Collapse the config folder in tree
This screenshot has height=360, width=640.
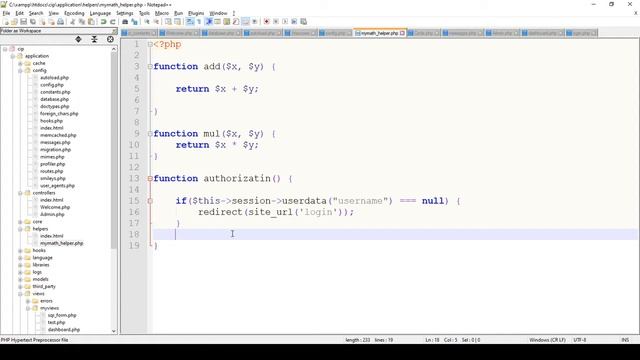click(20, 71)
